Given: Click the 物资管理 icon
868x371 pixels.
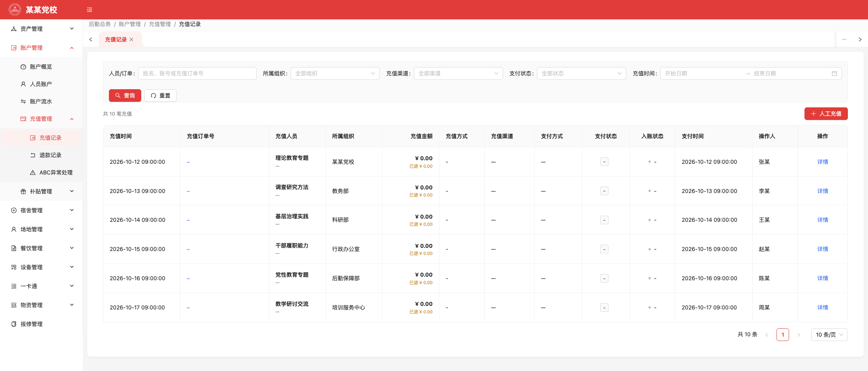Looking at the screenshot, I should pyautogui.click(x=14, y=305).
